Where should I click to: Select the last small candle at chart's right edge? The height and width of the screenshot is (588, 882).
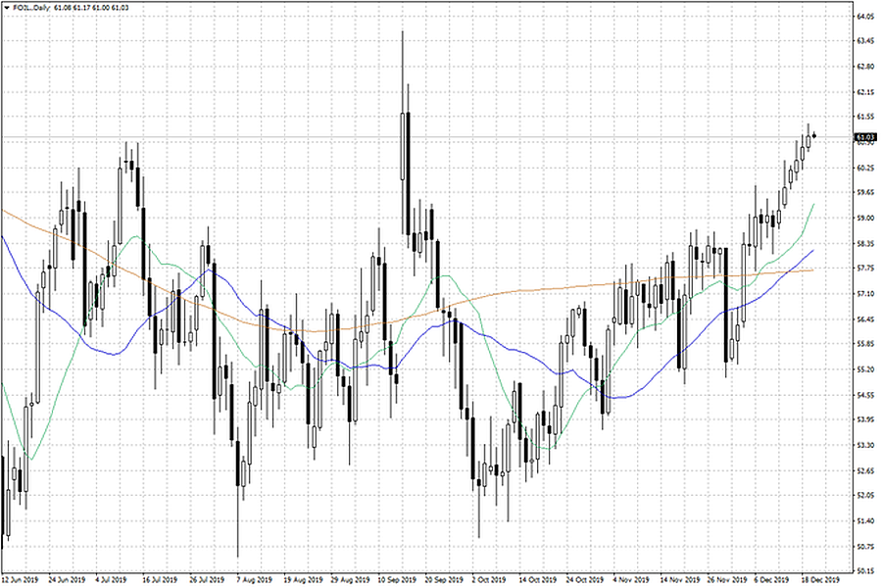(815, 136)
